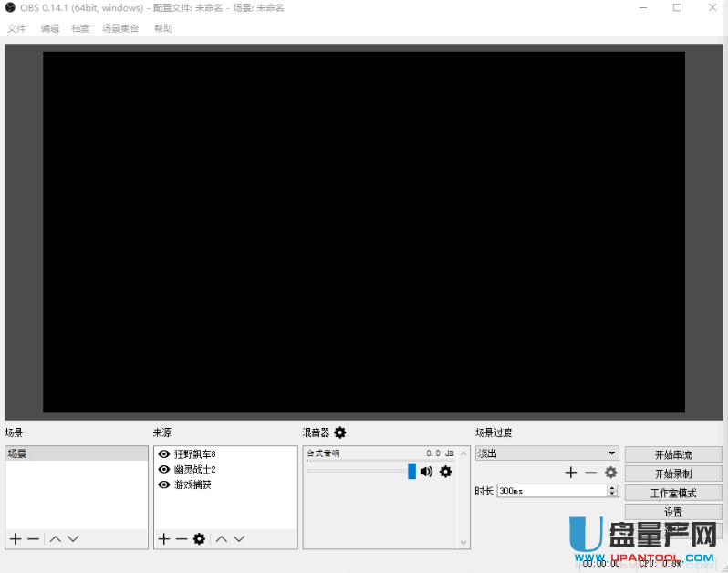The width and height of the screenshot is (728, 573).
Task: Open the 台式音响 channel settings gear
Action: [445, 472]
